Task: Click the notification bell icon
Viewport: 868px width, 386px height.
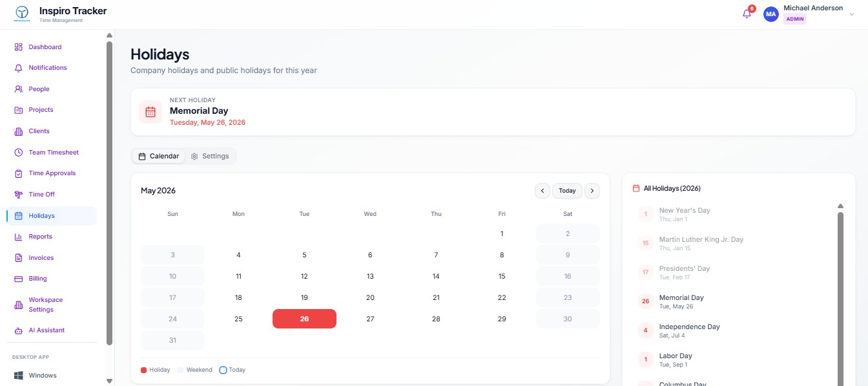Action: [747, 14]
